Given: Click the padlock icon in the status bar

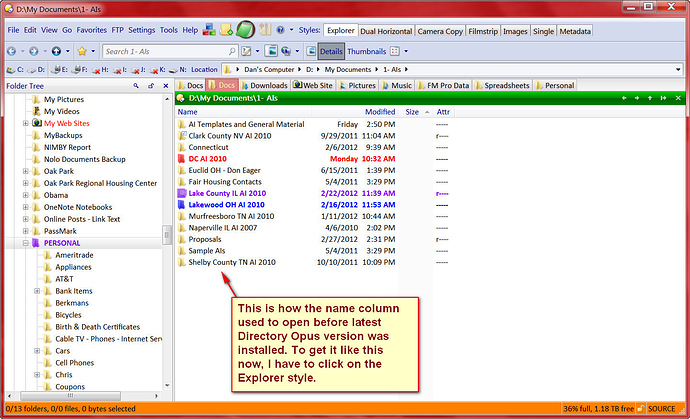Looking at the screenshot, I should click(642, 409).
